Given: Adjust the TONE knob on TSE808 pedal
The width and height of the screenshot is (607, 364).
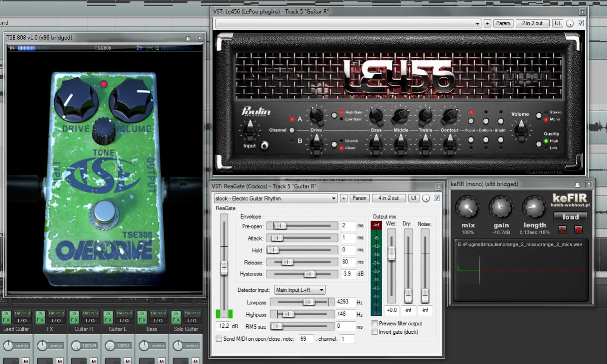Looking at the screenshot, I should coord(103,132).
